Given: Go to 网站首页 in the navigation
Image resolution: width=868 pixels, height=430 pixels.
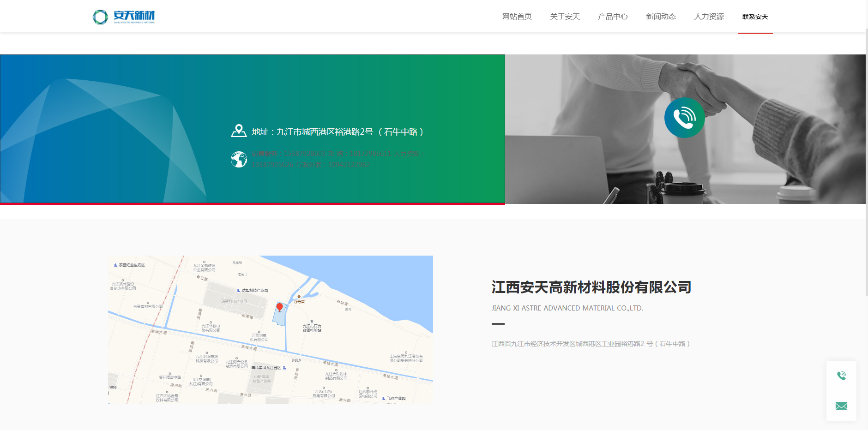Looking at the screenshot, I should pyautogui.click(x=517, y=17).
